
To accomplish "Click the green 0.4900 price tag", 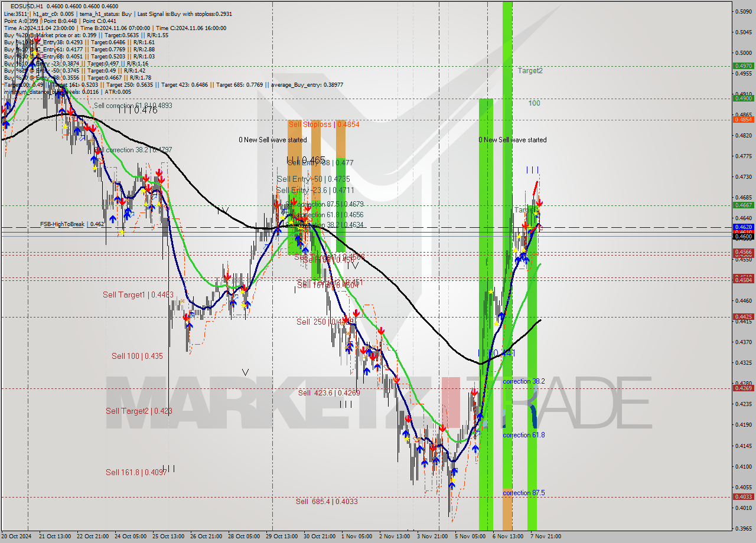I will click(x=743, y=99).
